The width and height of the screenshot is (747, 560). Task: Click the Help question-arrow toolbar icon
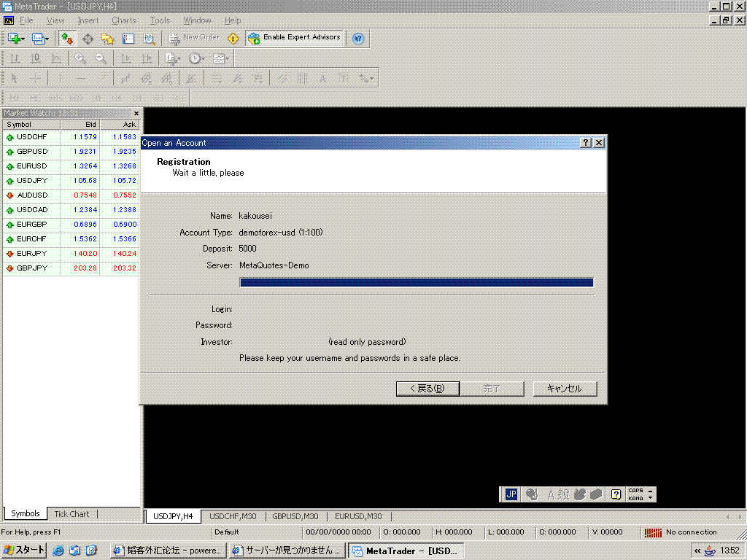[x=358, y=39]
